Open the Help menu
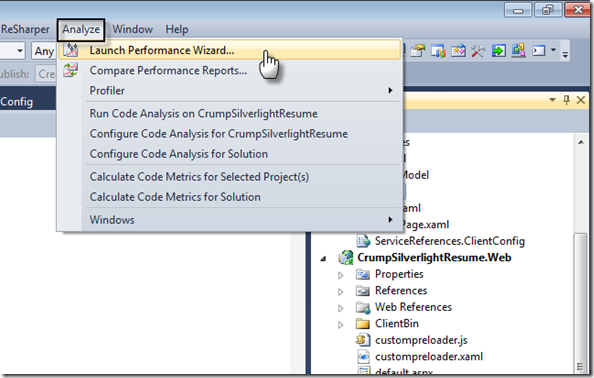The height and width of the screenshot is (378, 594). tap(177, 29)
